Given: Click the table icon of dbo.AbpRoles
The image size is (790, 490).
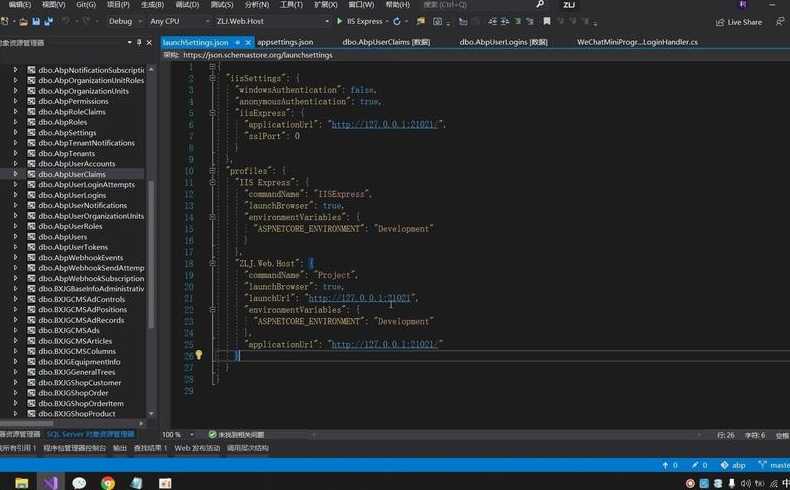Looking at the screenshot, I should [x=31, y=122].
